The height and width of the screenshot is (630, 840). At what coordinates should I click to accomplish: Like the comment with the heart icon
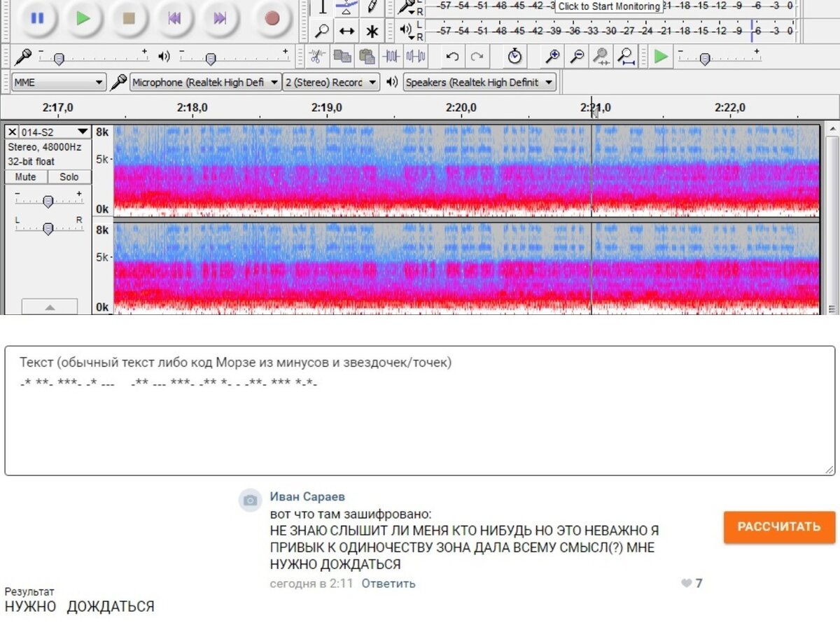pyautogui.click(x=687, y=583)
